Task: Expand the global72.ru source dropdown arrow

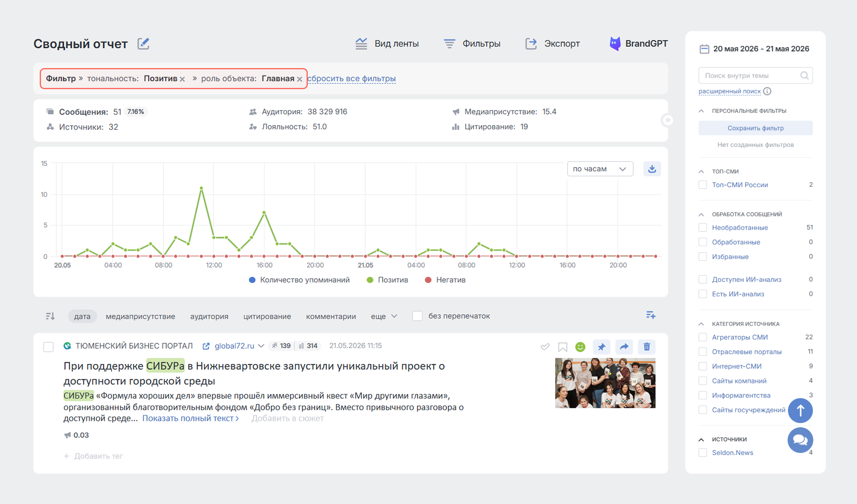Action: pos(261,346)
